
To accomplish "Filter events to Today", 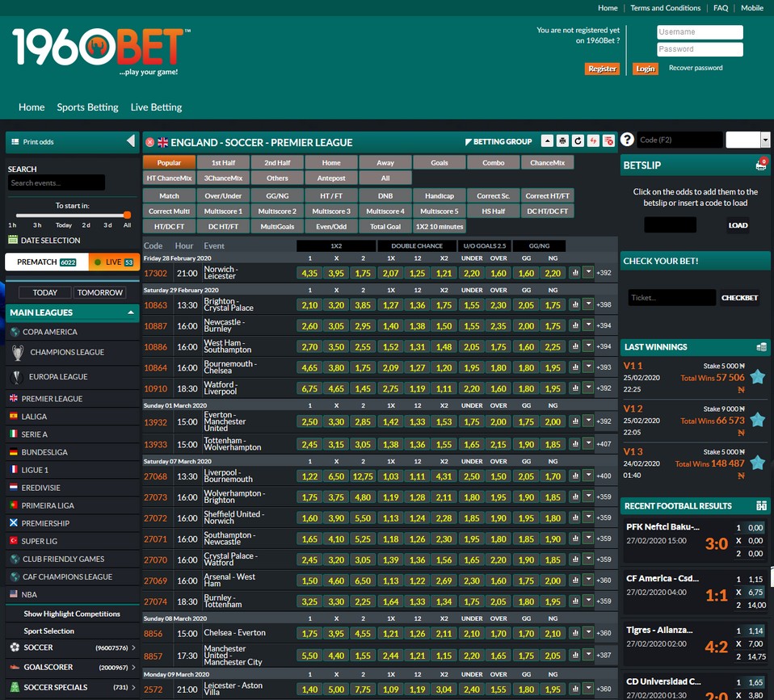I will (45, 292).
